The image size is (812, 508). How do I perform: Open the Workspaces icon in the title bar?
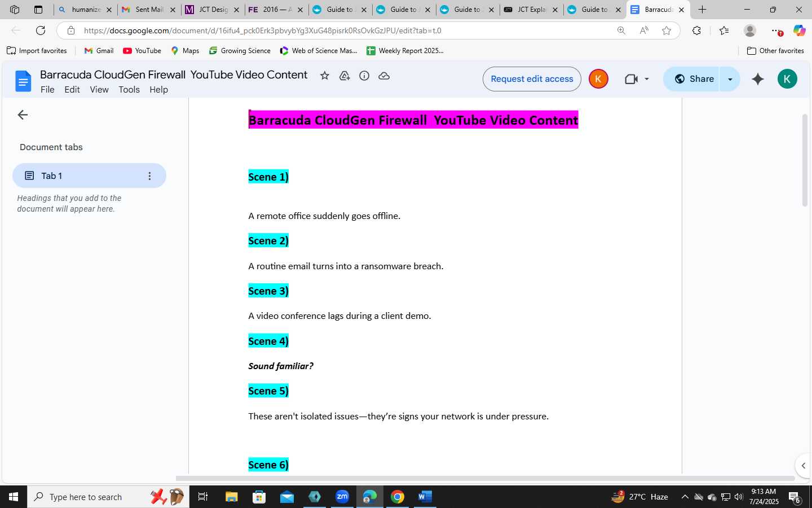point(15,10)
